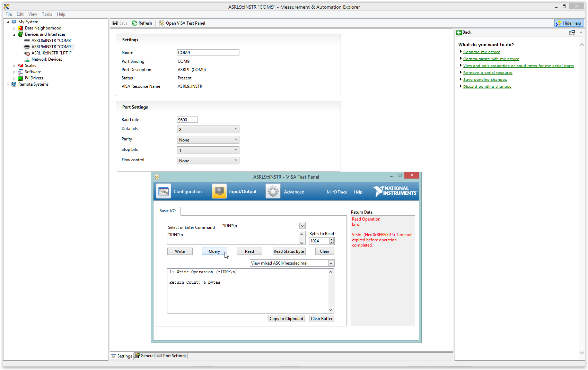Click Communicate with my device link

tap(491, 59)
